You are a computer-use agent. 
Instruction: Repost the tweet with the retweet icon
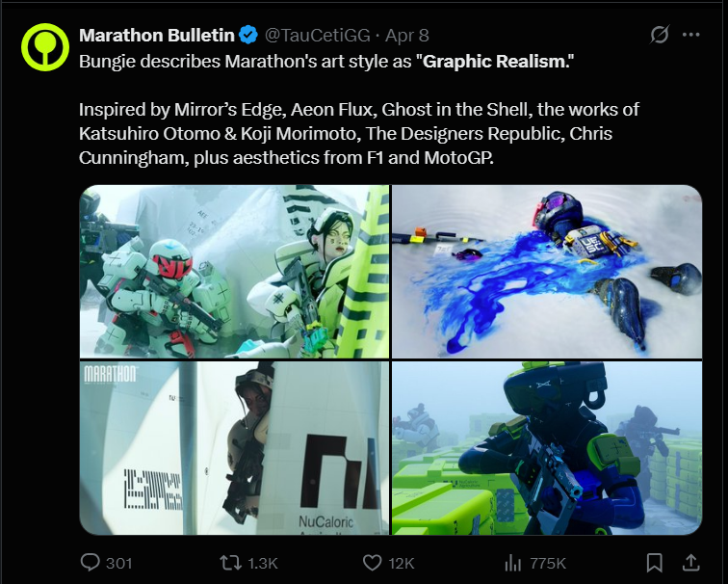230,563
